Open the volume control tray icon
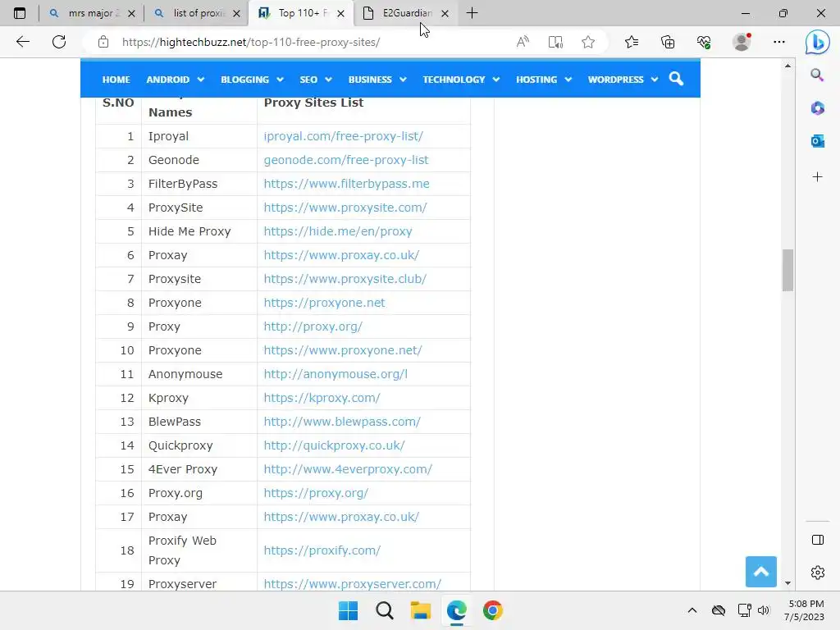 click(x=764, y=610)
